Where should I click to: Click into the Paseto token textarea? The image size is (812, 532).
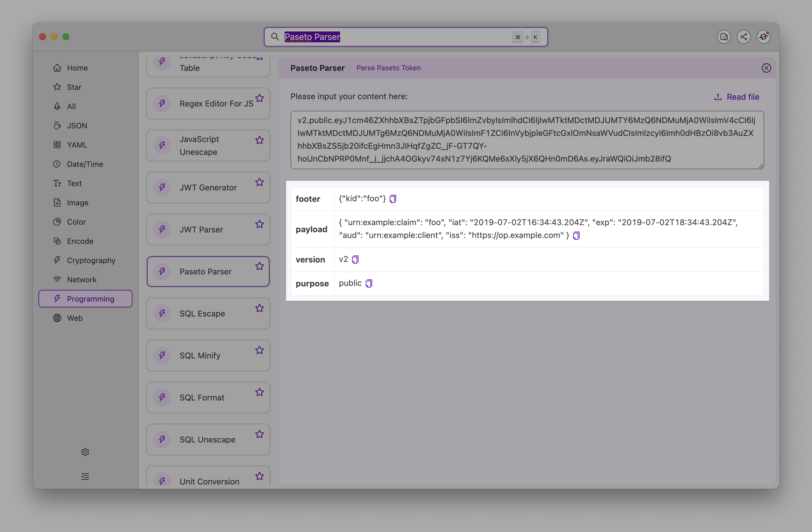[527, 140]
